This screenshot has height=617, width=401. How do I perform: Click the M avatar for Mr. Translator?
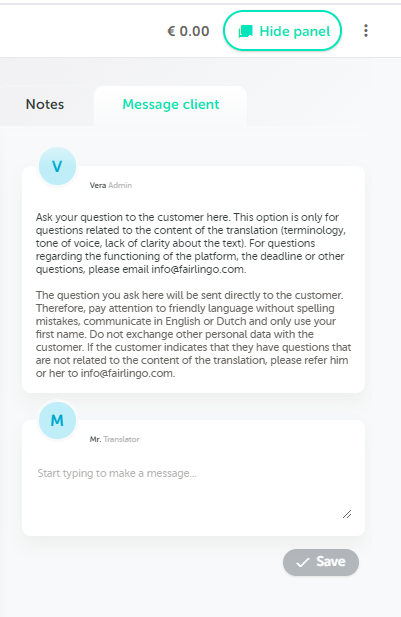57,420
